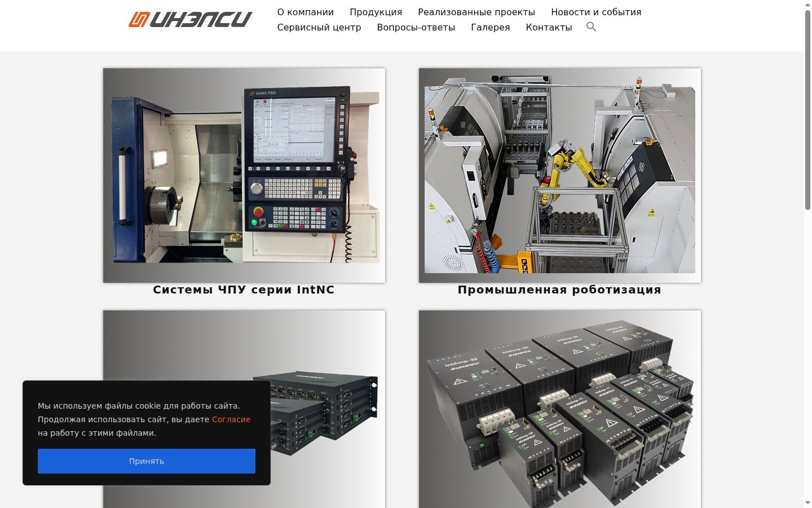Follow the Согласие link
Screen dimensions: 812x508
[231, 419]
